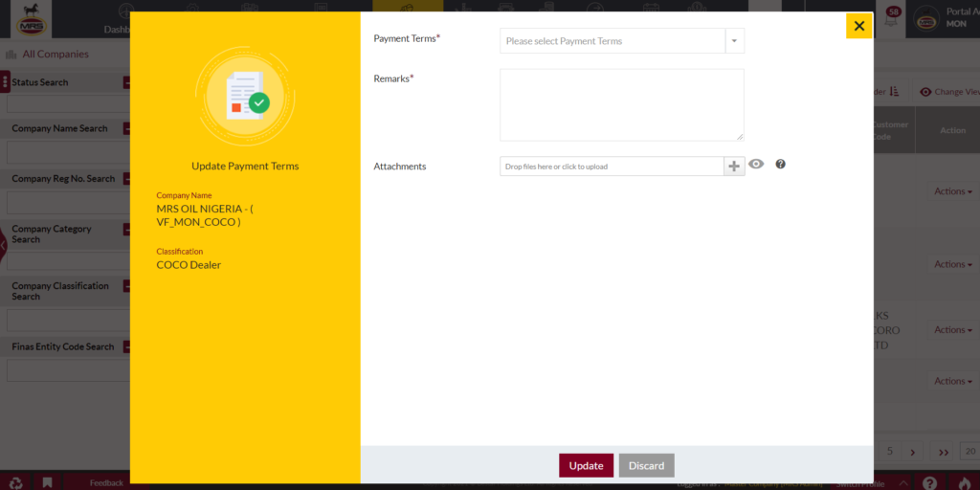Collapse the Finas Entity Code Search section
The image size is (980, 490).
click(126, 346)
